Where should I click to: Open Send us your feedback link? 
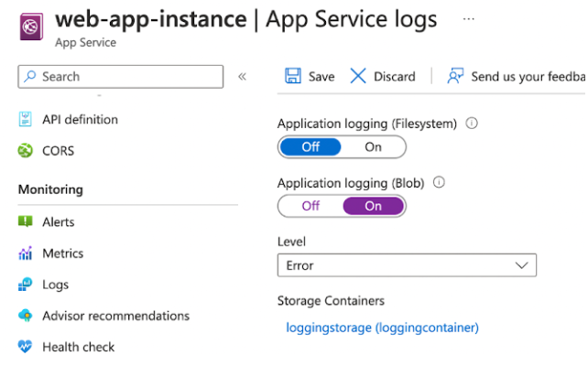[x=528, y=77]
